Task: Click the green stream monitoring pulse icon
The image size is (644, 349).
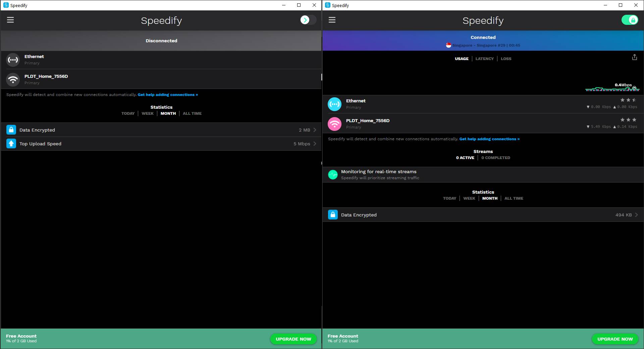Action: pos(333,174)
